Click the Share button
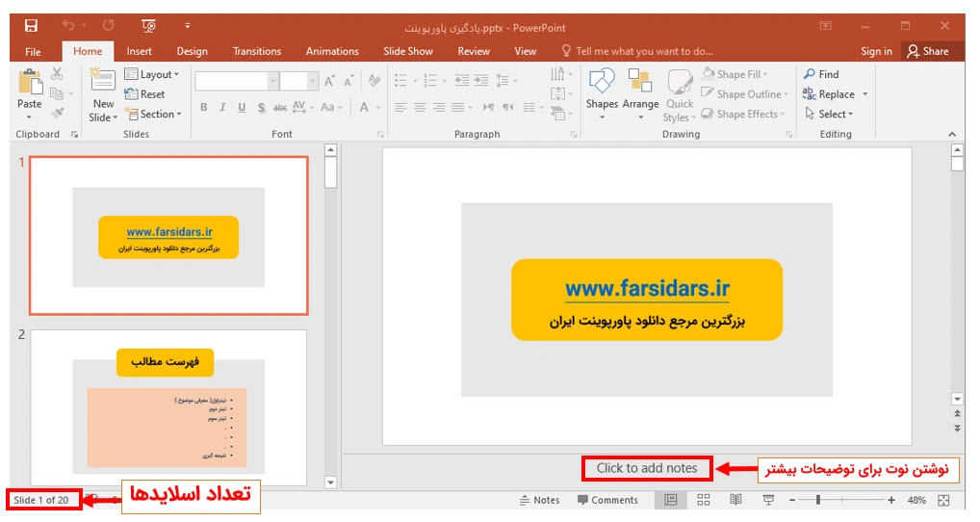 point(928,51)
